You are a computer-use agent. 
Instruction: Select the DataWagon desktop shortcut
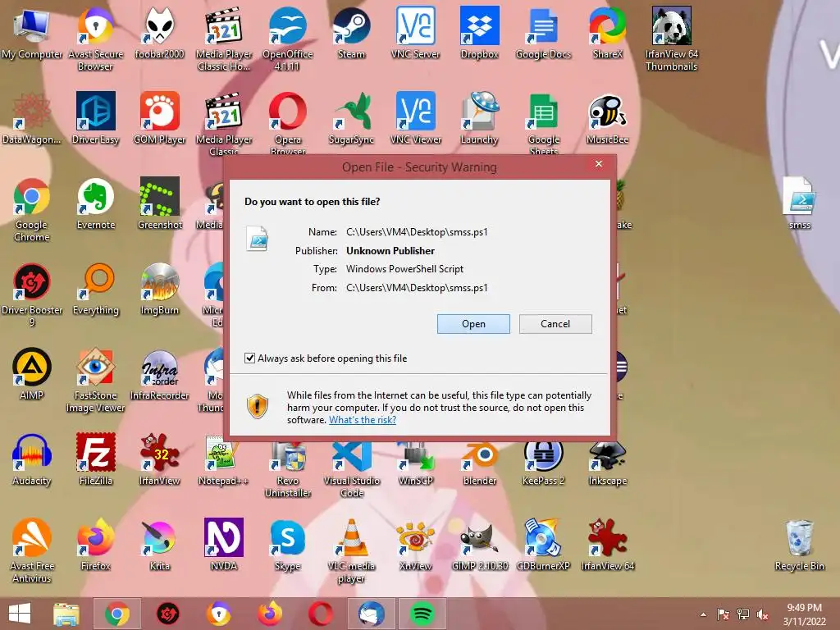click(32, 119)
